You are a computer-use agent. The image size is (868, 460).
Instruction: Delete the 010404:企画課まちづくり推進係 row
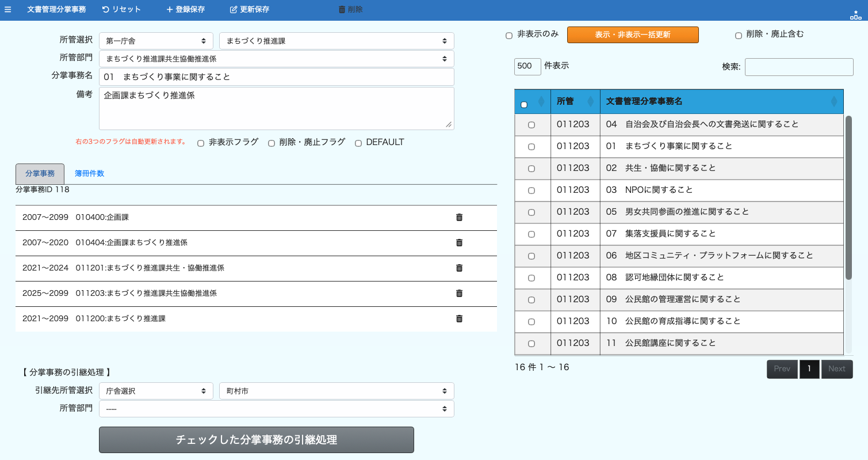click(459, 242)
